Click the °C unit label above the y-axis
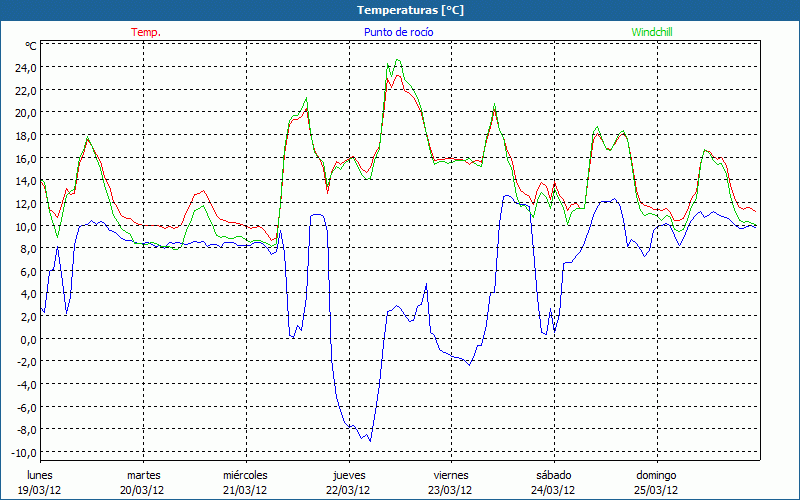This screenshot has height=500, width=800. 30,46
